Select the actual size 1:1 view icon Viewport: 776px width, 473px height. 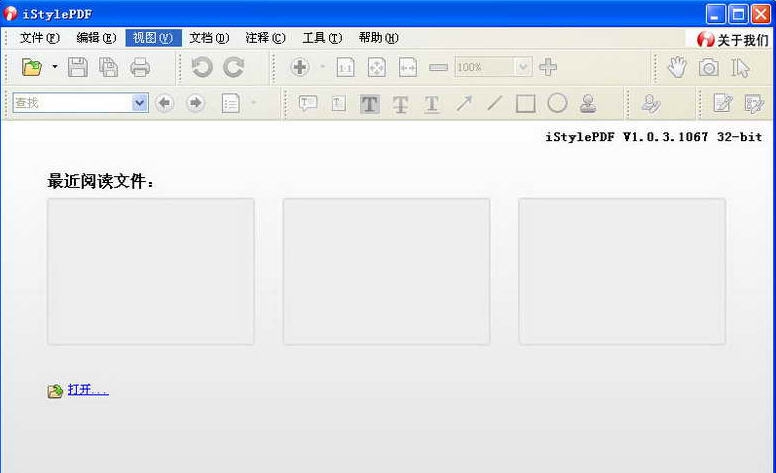point(345,67)
